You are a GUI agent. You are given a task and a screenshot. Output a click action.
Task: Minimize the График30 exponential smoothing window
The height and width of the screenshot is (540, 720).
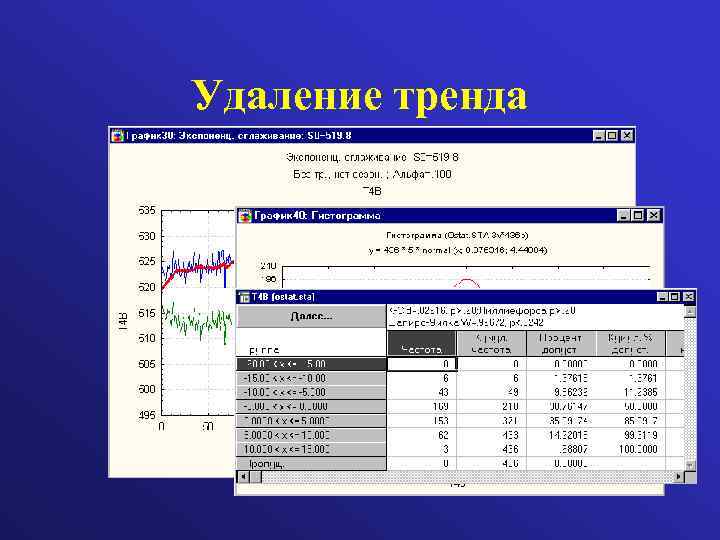point(598,135)
